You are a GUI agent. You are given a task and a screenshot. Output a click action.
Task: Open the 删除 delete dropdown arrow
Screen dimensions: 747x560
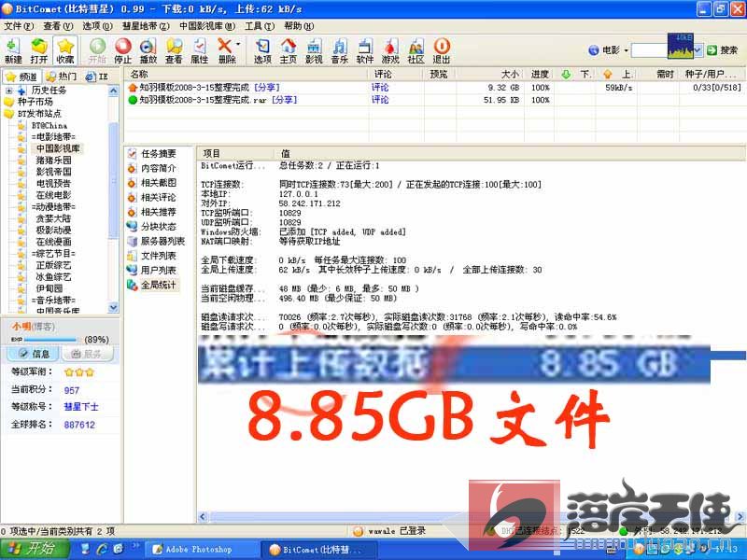pyautogui.click(x=238, y=45)
